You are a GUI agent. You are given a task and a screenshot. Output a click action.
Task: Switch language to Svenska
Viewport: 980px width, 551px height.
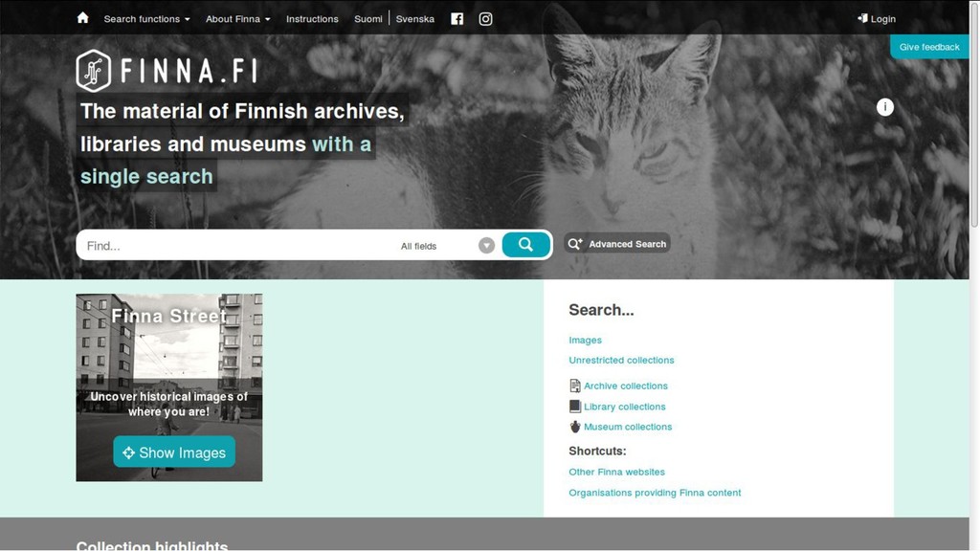(x=415, y=19)
